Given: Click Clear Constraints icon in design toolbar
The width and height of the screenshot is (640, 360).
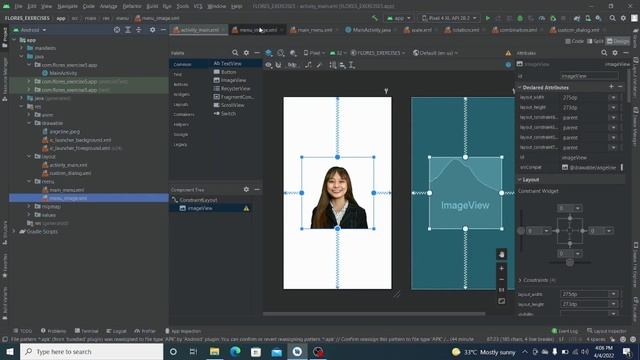Looking at the screenshot, I should coord(308,65).
